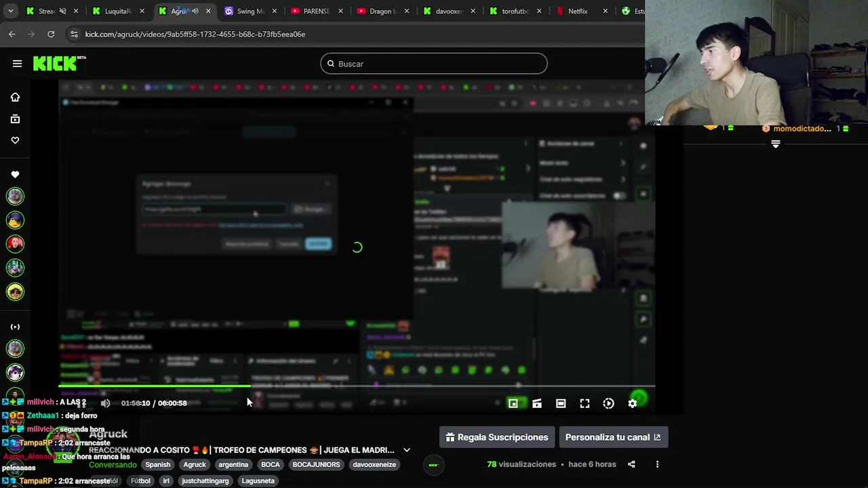Click the filled heart icon in sidebar

[15, 174]
